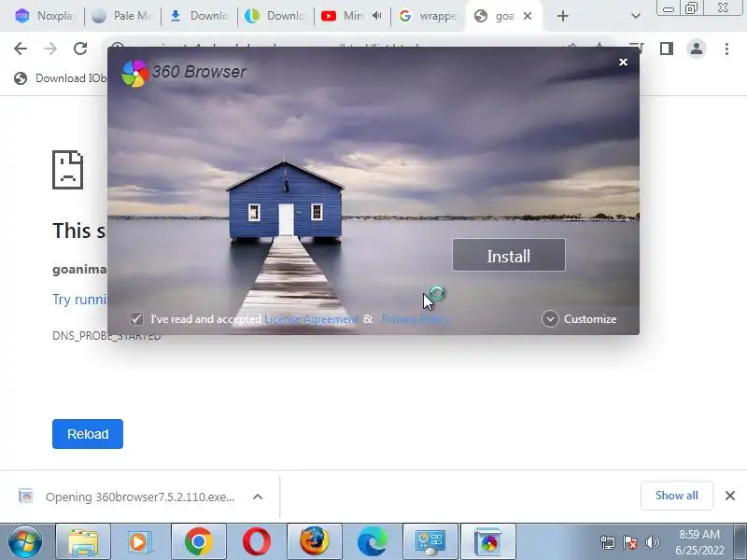The width and height of the screenshot is (747, 560).
Task: Click the Show desktop strip
Action: 740,541
